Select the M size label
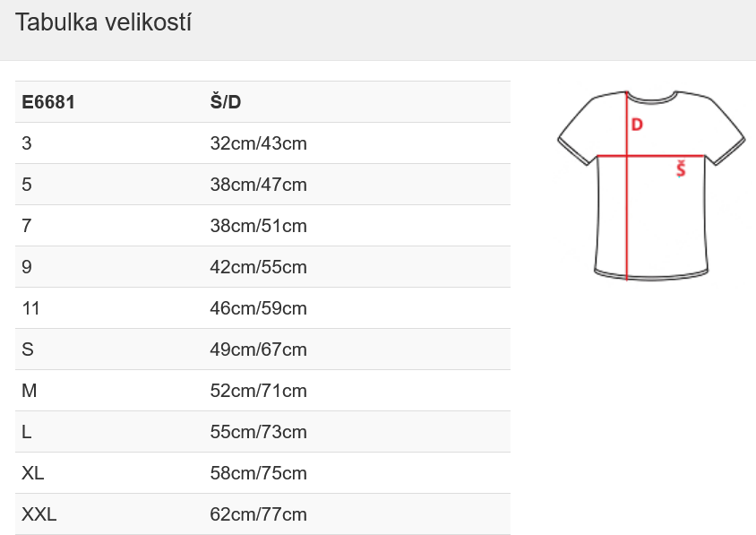The image size is (756, 535). 29,391
